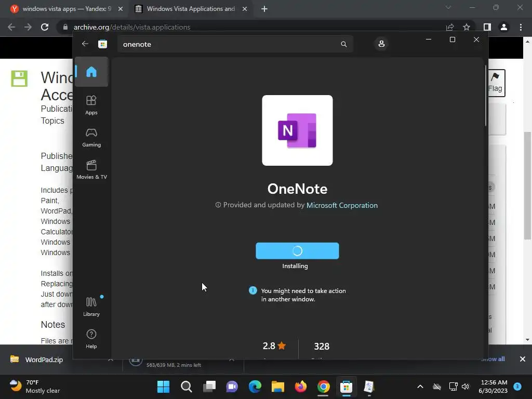Go back in Microsoft Store window
This screenshot has width=532, height=399.
pyautogui.click(x=85, y=44)
